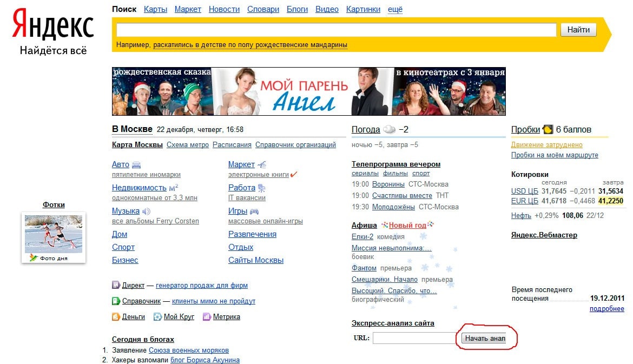This screenshot has width=633, height=364.
Task: Filter TV program by фильмы
Action: [x=395, y=173]
